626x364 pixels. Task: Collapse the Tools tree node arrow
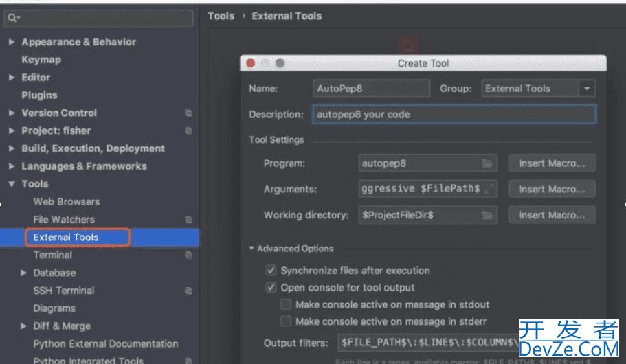point(12,183)
